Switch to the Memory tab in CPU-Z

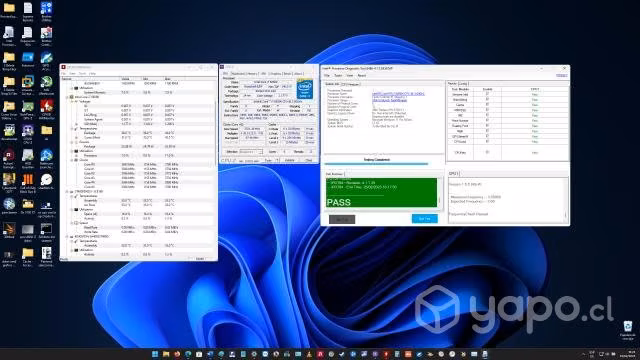point(252,74)
